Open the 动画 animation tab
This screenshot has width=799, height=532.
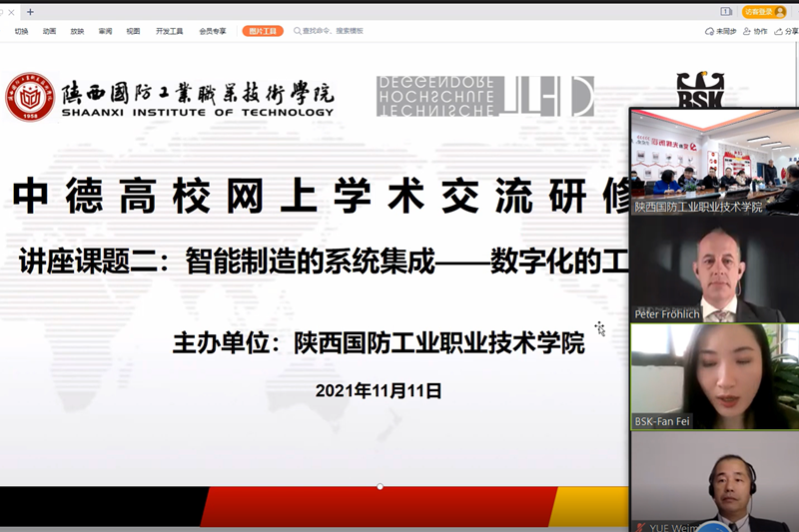click(49, 31)
